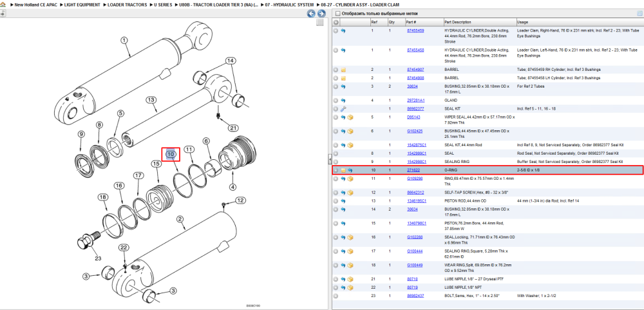Screen dimensions: 644x310
Task: Click blue arrow for PISTON ROD 1346195C1
Action: click(343, 201)
